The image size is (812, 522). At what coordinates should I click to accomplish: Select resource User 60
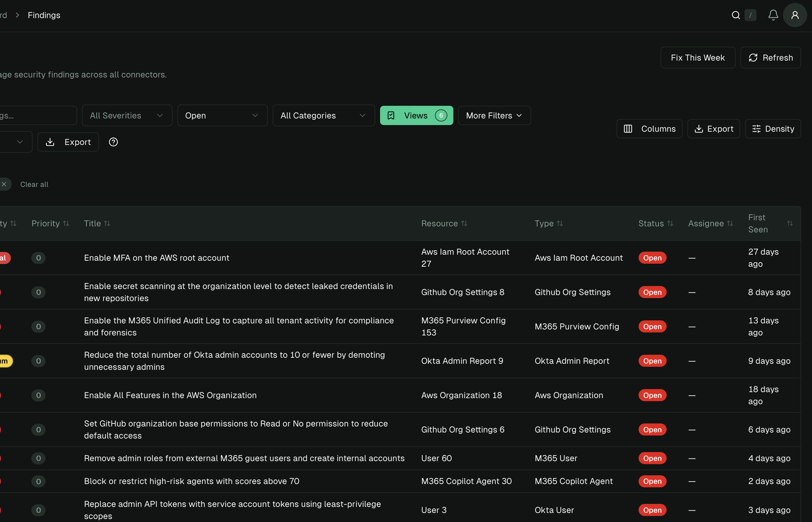[436, 458]
